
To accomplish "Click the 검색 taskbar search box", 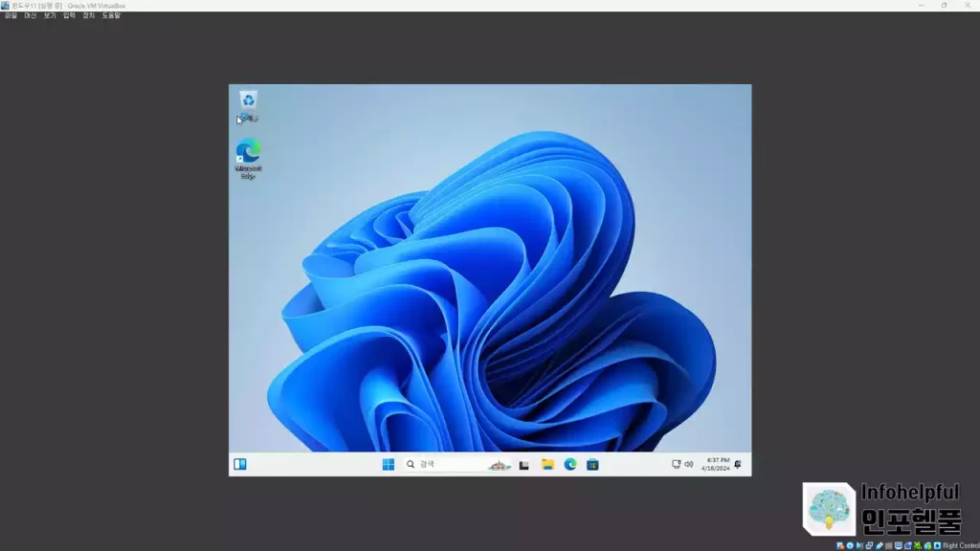I will [x=458, y=464].
